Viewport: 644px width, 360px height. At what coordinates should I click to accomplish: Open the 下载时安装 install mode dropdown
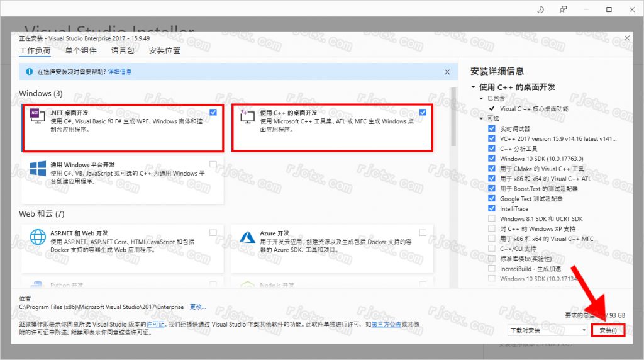coord(547,330)
